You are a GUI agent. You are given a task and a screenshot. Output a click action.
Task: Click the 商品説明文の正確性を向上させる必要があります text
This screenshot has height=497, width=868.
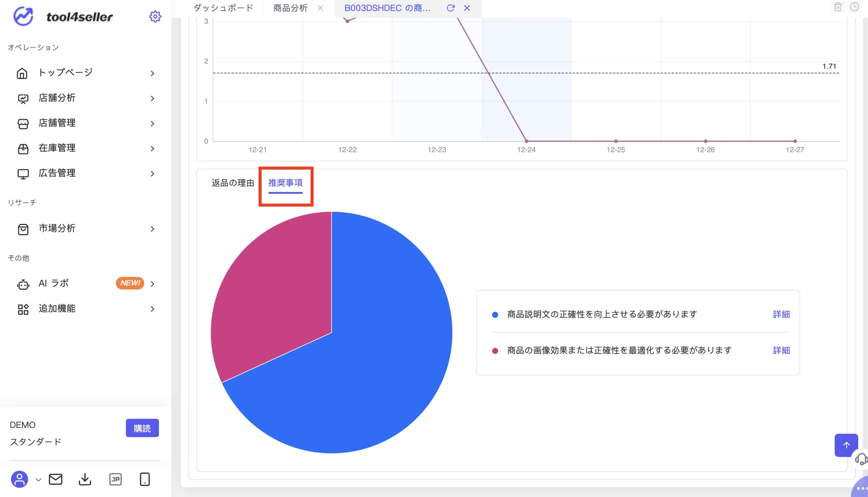602,314
